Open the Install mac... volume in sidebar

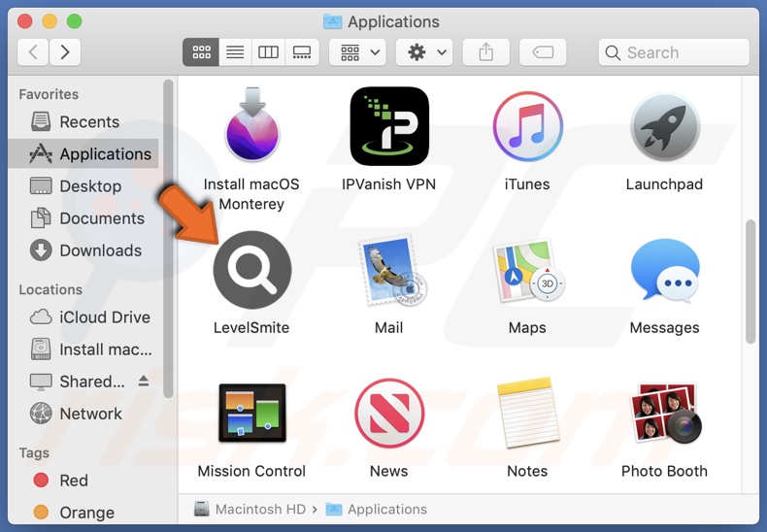[83, 349]
